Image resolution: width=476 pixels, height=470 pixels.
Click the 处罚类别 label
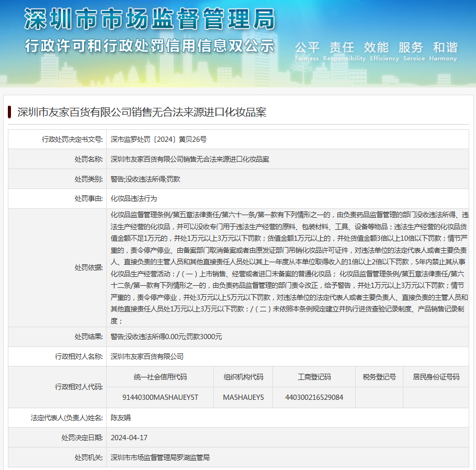pyautogui.click(x=88, y=179)
